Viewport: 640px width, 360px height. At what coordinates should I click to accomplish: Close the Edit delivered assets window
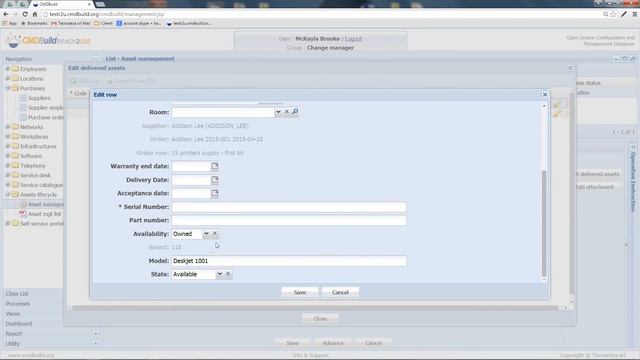pyautogui.click(x=570, y=68)
